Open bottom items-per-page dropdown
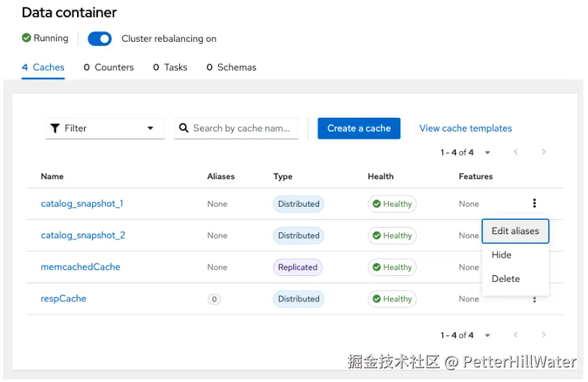 tap(487, 335)
